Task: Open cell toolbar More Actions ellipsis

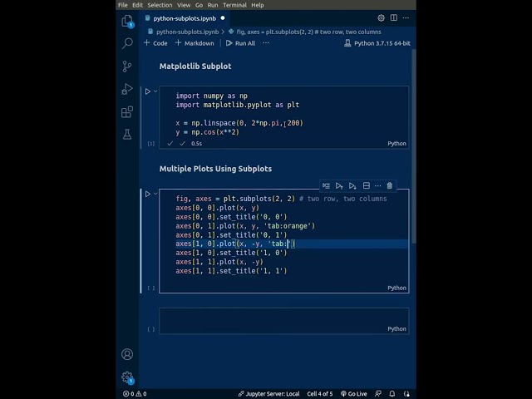Action: coord(378,185)
